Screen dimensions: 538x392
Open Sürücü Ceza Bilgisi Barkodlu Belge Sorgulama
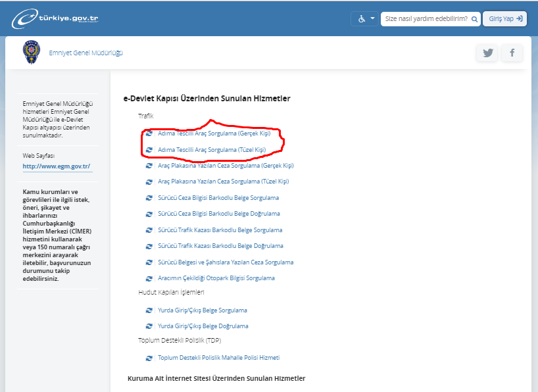[218, 198]
